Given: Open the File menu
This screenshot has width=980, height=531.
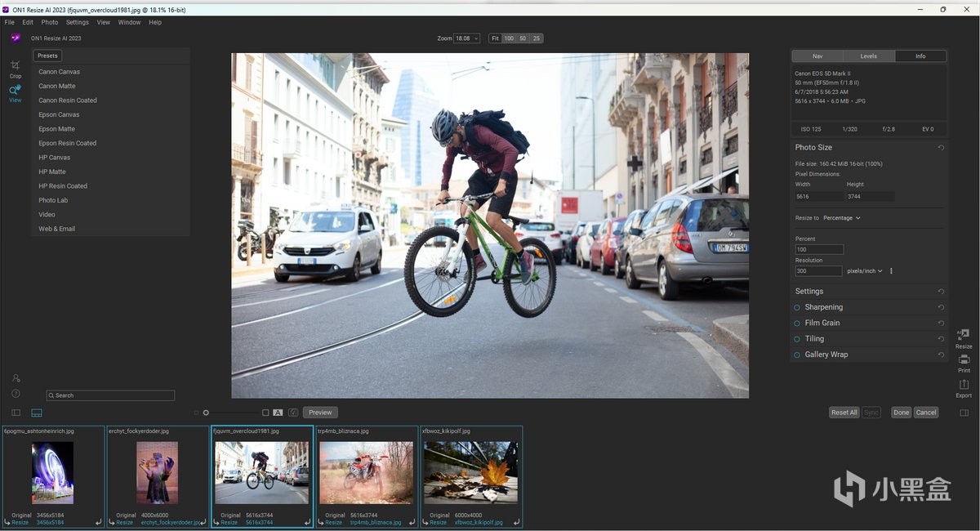Looking at the screenshot, I should pyautogui.click(x=10, y=22).
